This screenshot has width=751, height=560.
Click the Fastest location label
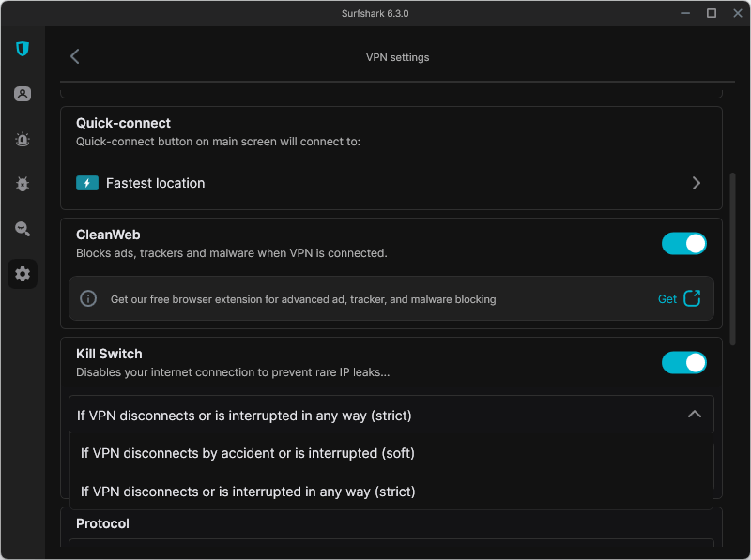coord(155,183)
